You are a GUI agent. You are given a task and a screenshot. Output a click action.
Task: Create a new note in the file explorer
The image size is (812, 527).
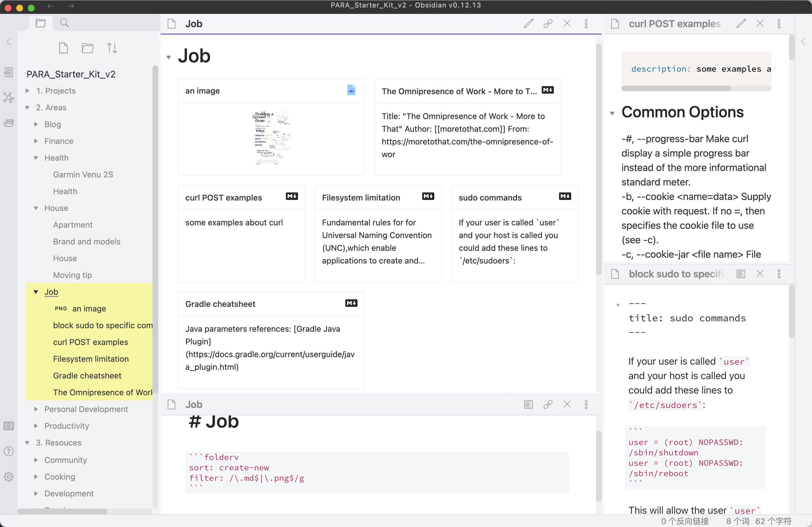pos(64,48)
